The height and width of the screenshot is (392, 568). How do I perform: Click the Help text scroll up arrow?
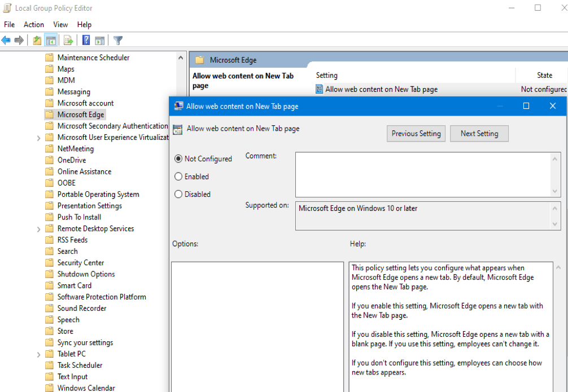(558, 267)
